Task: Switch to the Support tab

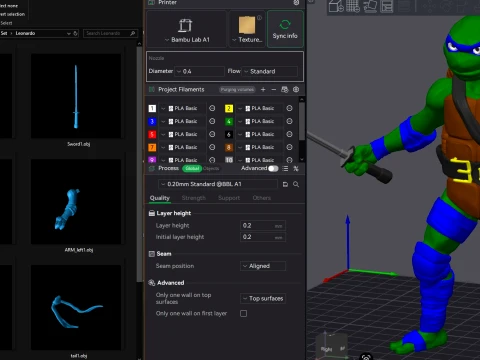Action: 229,198
